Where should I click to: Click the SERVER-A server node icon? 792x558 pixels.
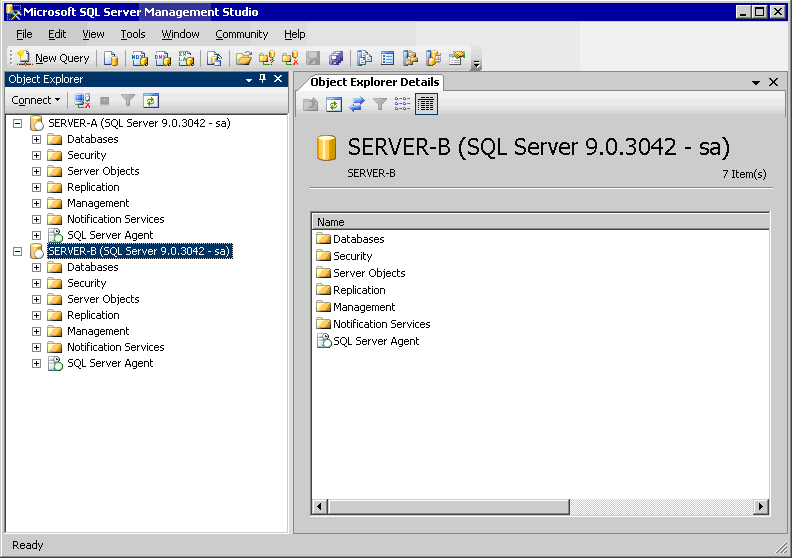pyautogui.click(x=36, y=123)
